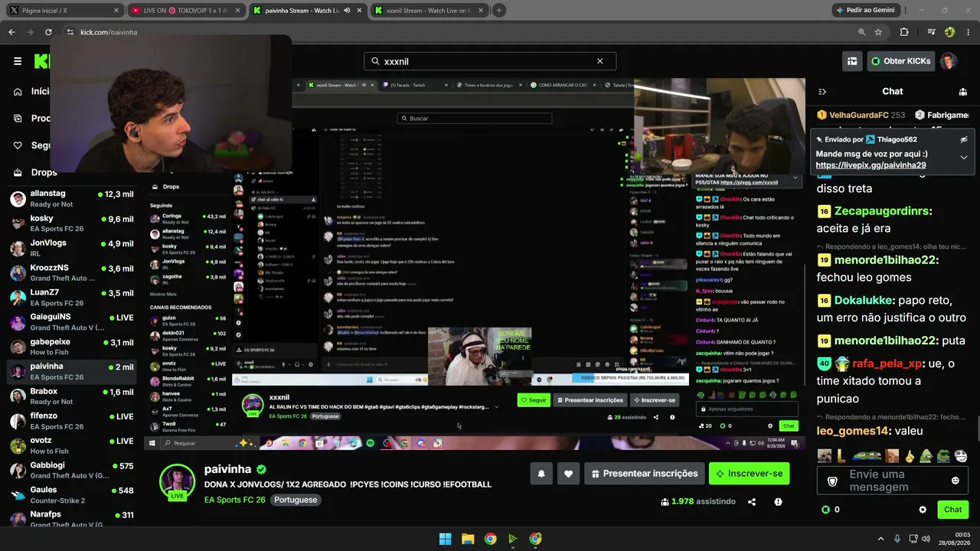980x551 pixels.
Task: Click Presentear inscrições for paivinha
Action: tap(644, 474)
